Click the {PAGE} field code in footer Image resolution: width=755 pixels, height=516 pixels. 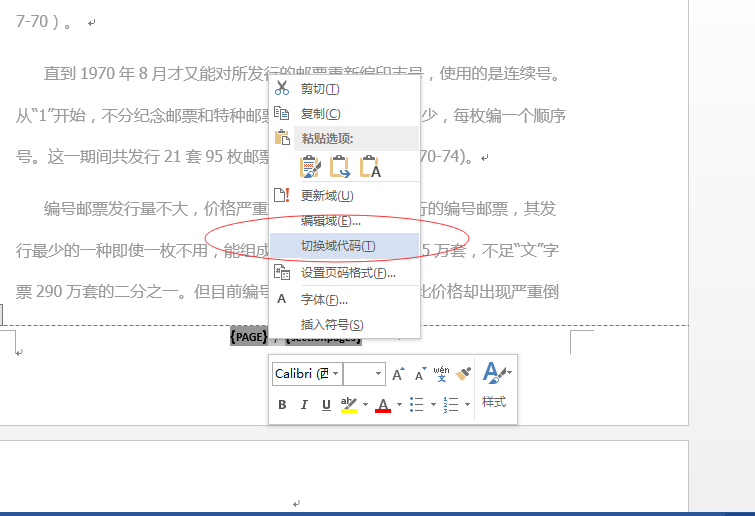[x=248, y=337]
